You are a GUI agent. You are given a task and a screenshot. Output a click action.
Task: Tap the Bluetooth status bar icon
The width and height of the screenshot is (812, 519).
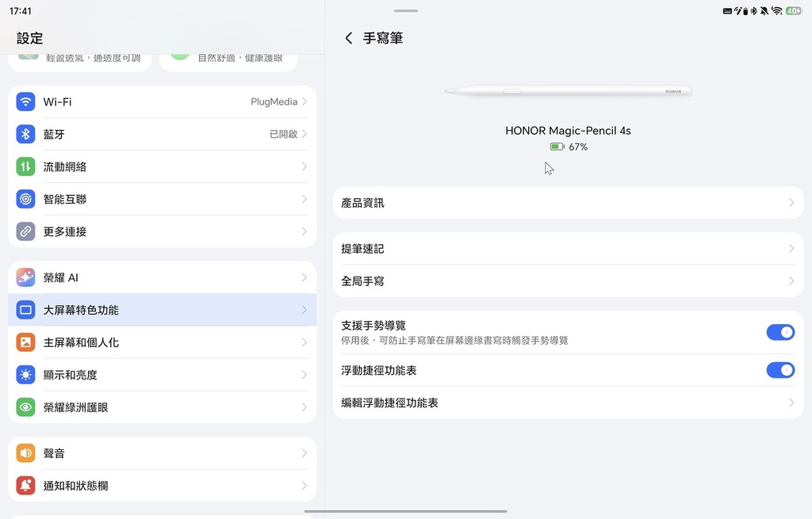tap(755, 11)
